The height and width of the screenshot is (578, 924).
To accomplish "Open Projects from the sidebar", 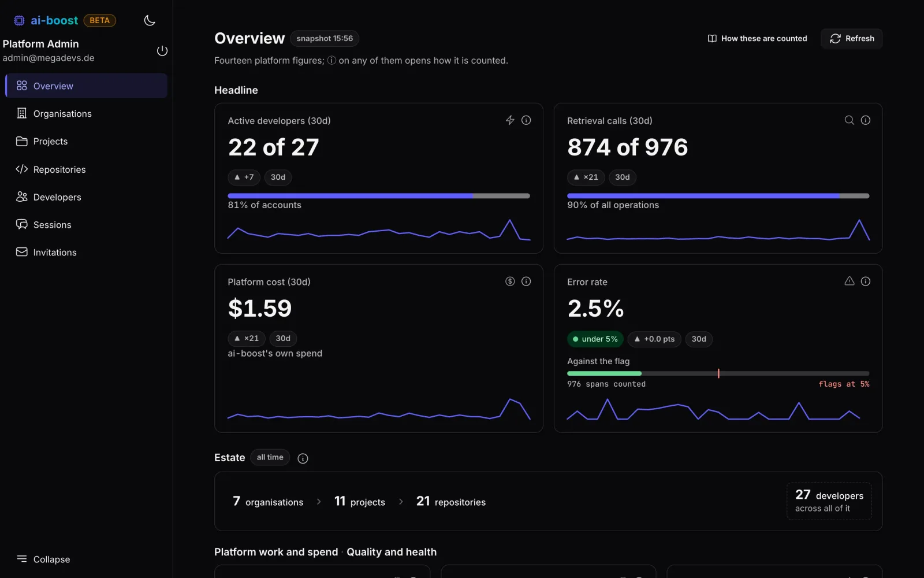I will [87, 142].
